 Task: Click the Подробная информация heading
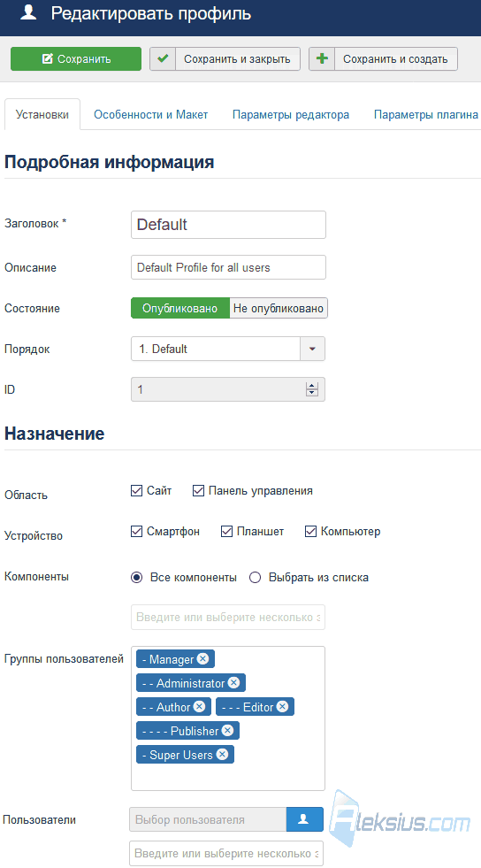110,163
